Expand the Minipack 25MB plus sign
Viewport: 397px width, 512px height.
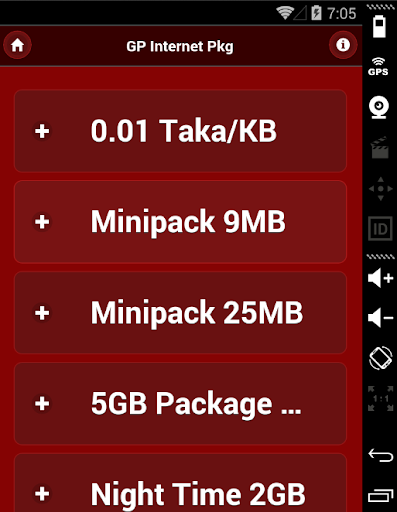tap(42, 313)
